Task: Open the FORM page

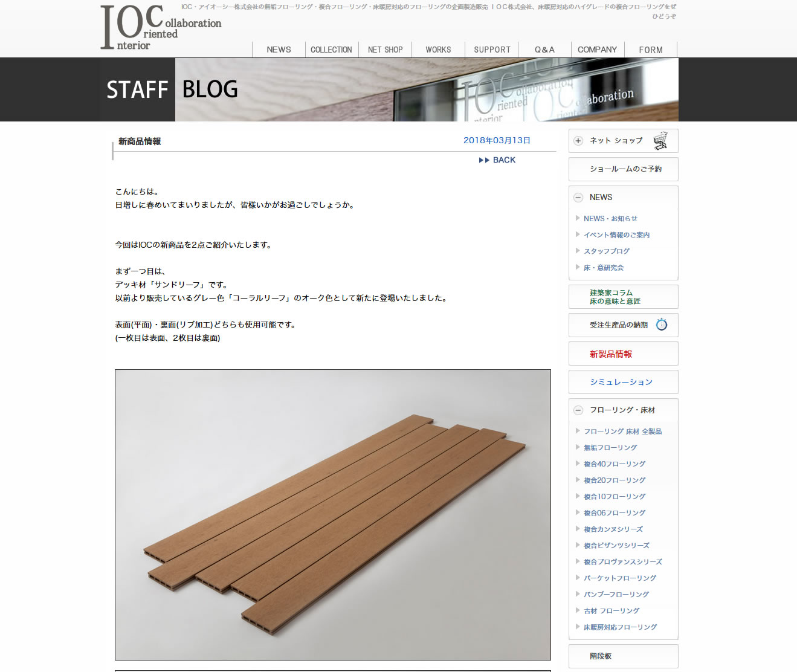Action: click(x=651, y=50)
